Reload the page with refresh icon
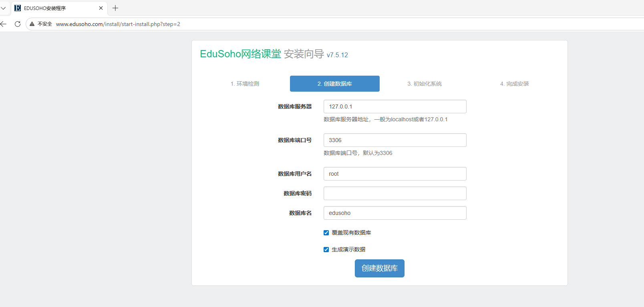Screen dimensions: 644x307 click(x=18, y=24)
